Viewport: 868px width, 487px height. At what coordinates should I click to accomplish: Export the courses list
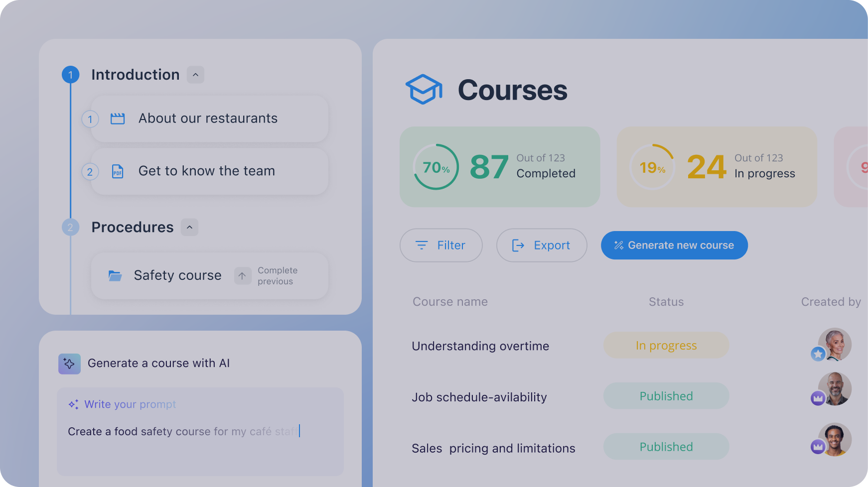point(542,245)
